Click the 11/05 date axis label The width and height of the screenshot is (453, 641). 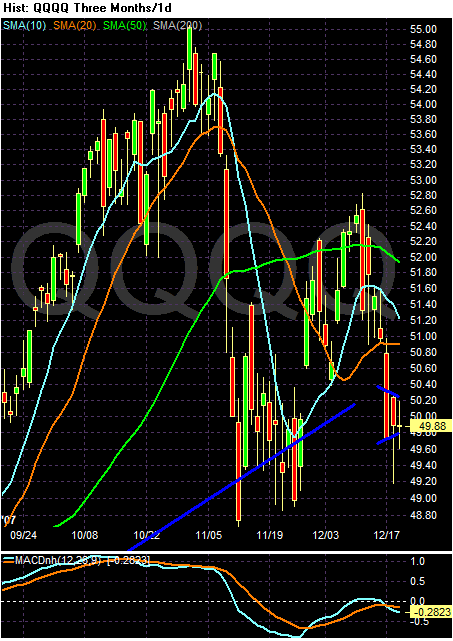[208, 535]
